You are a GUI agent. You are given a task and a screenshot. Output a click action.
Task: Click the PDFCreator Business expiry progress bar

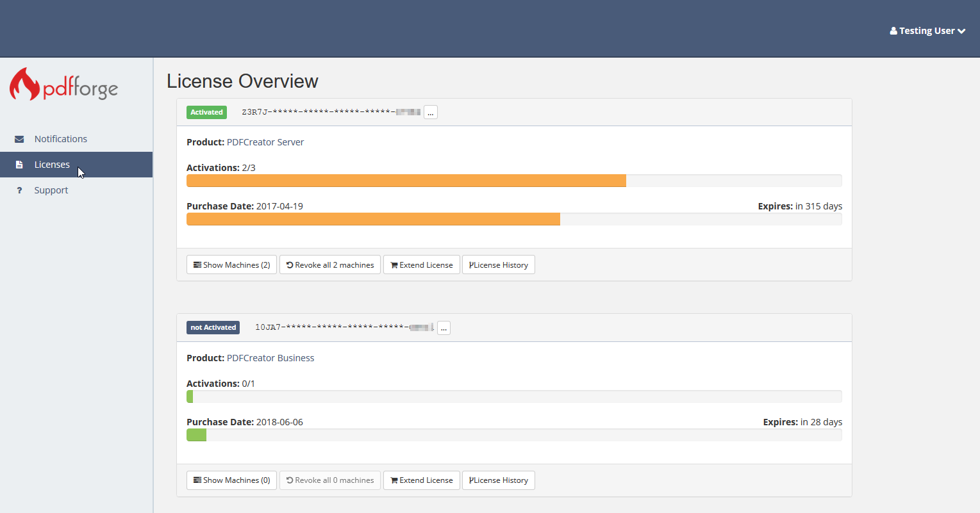514,435
